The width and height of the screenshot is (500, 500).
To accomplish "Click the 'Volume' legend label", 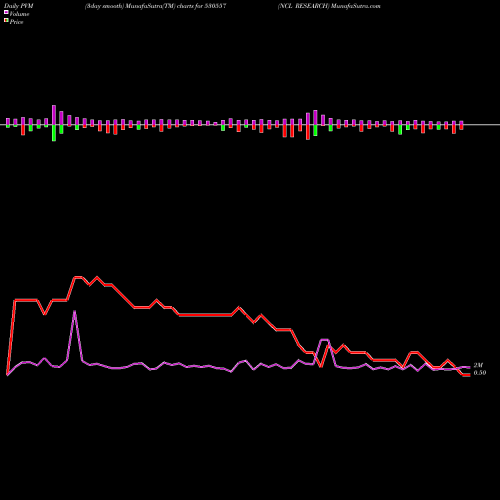I will pos(19,14).
